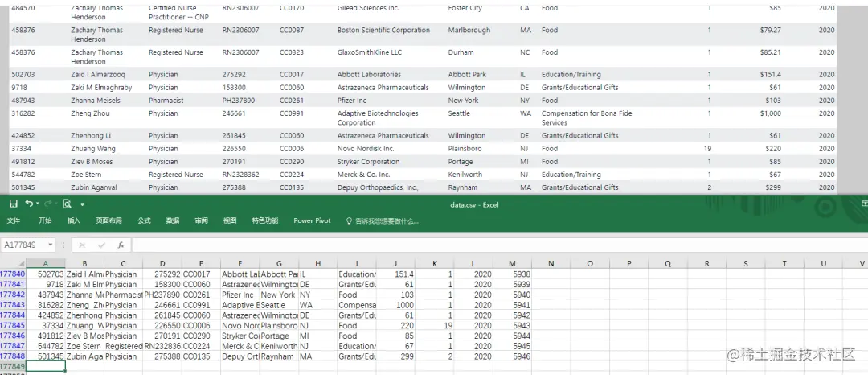Click Adaptive Biotechnologies Corporation in top table
This screenshot has height=375, width=868.
[378, 118]
